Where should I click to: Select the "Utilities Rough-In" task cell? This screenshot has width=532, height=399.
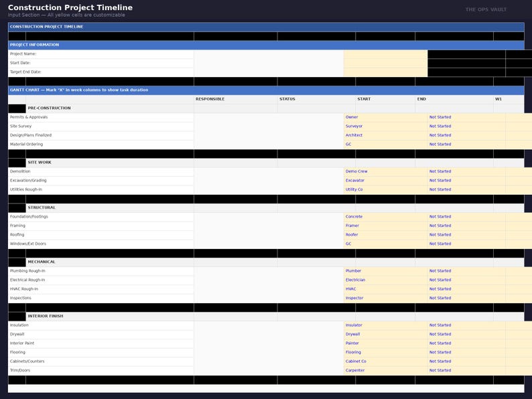tap(101, 190)
